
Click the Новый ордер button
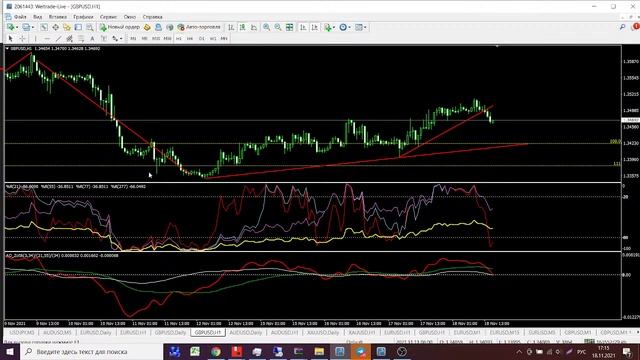[120, 27]
